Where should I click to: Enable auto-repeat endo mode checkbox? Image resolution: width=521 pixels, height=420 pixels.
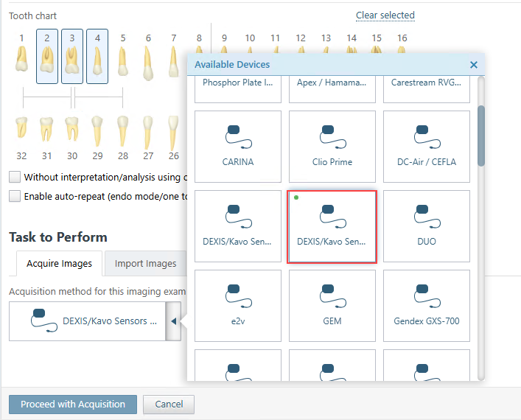pyautogui.click(x=15, y=196)
